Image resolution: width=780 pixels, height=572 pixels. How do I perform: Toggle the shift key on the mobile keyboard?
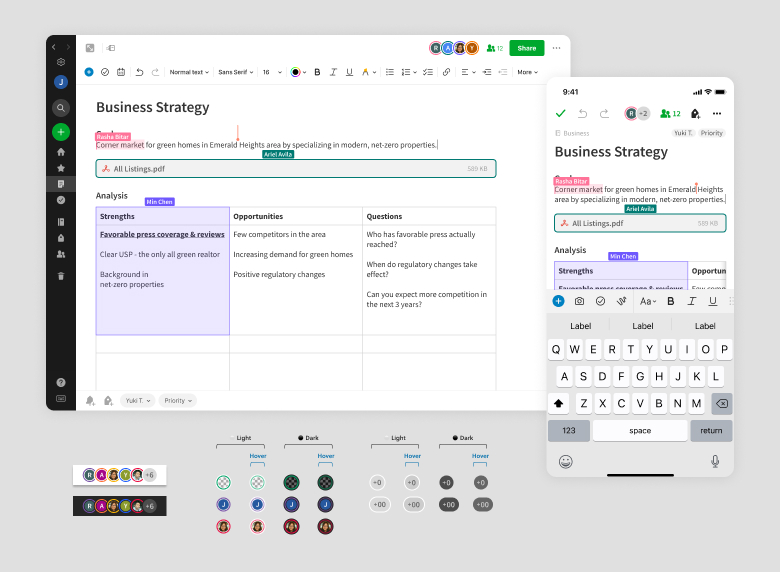tap(559, 403)
